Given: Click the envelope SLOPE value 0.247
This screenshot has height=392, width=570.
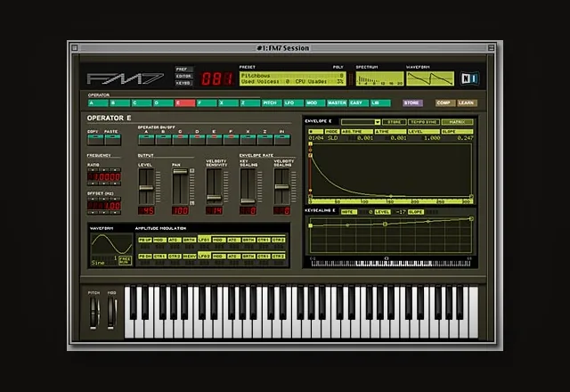Looking at the screenshot, I should (465, 138).
